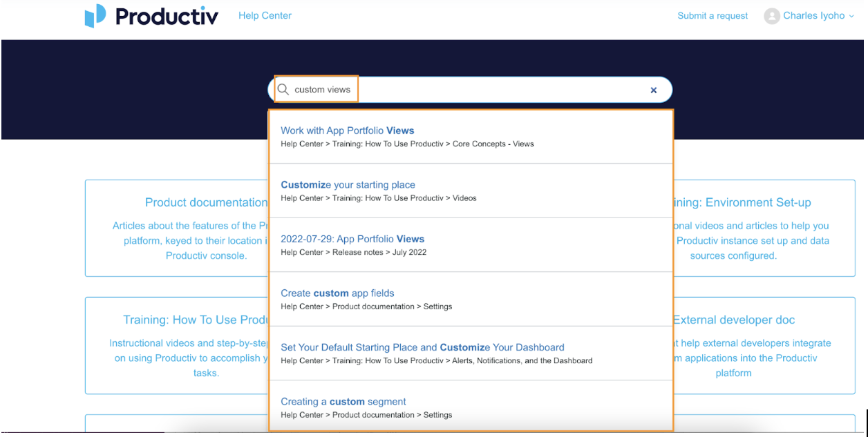Screen dimensions: 868x437
Task: Clear the search with the X icon
Action: pos(653,90)
